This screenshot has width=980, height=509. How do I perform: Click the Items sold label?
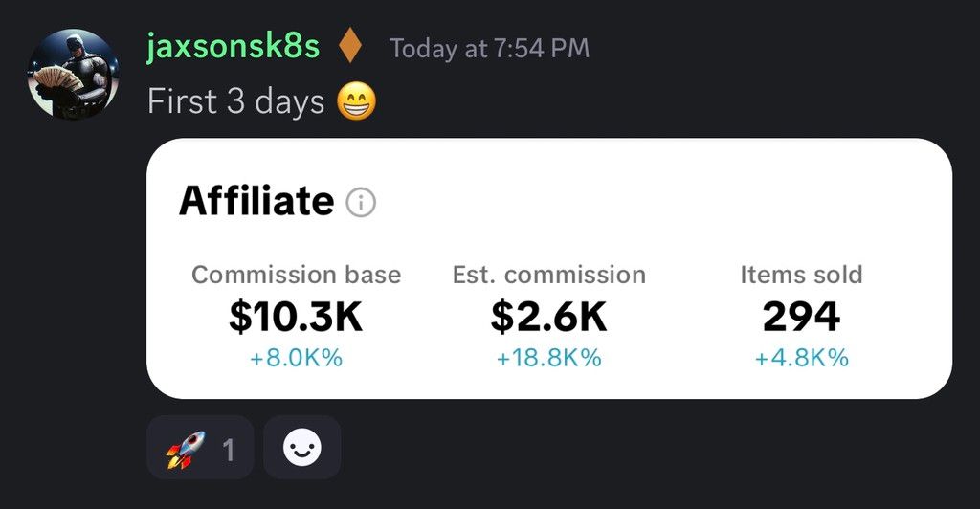click(801, 275)
